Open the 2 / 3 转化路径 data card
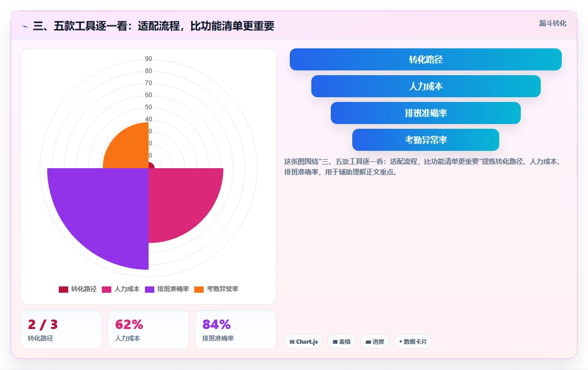The image size is (588, 370). click(61, 330)
